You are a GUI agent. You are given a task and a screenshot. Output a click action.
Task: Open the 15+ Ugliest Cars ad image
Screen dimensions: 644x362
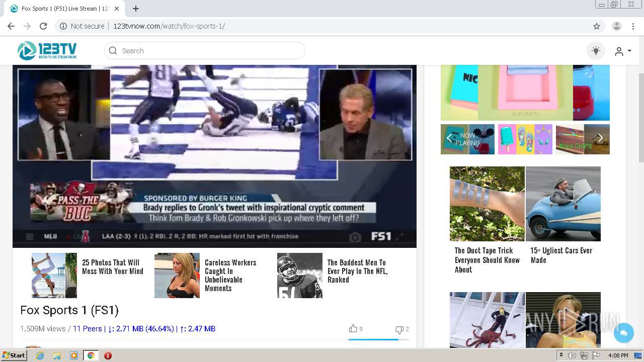tap(563, 204)
